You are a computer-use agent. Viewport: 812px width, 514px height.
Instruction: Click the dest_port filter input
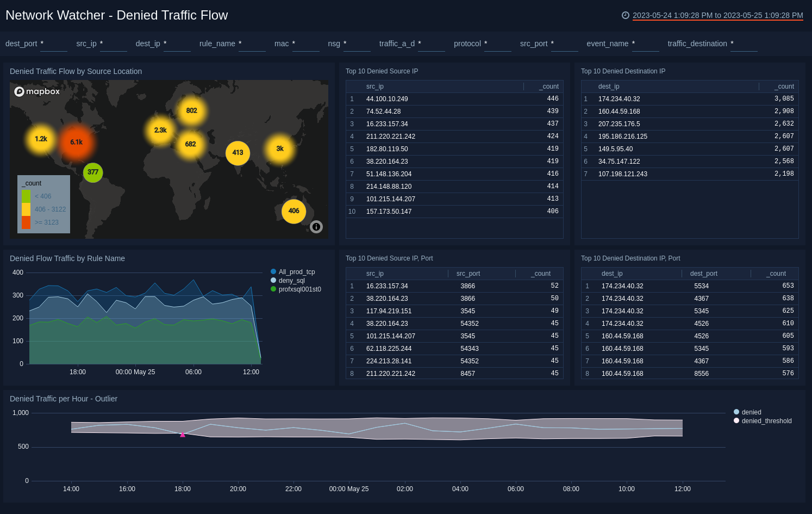[x=54, y=44]
